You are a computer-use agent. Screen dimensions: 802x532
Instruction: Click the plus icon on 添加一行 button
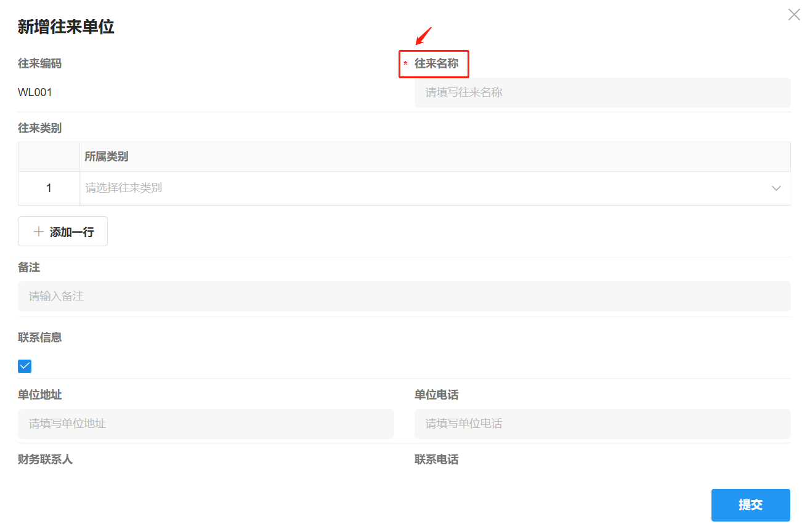[x=38, y=231]
